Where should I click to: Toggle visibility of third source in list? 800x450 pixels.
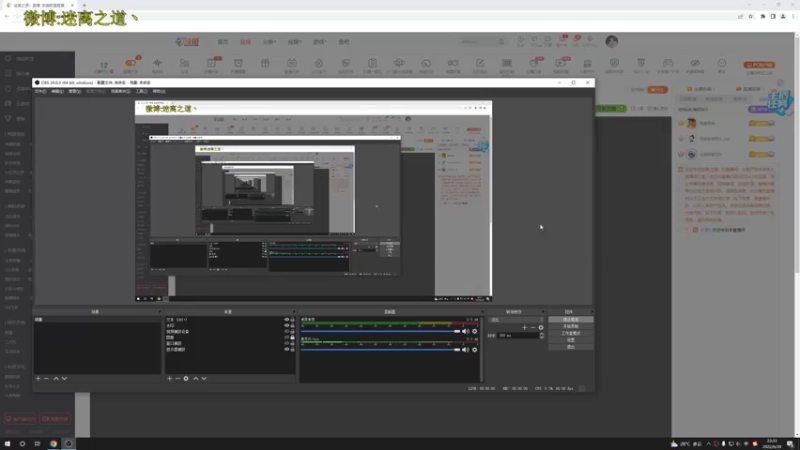coord(287,332)
